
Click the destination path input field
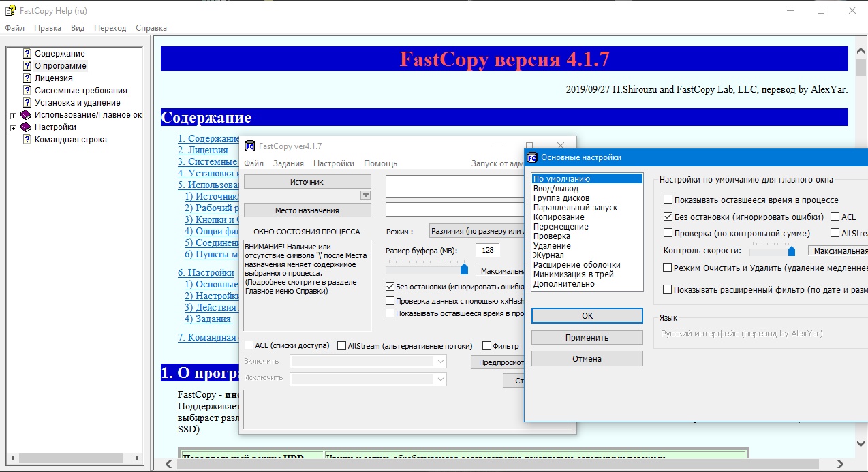click(456, 210)
